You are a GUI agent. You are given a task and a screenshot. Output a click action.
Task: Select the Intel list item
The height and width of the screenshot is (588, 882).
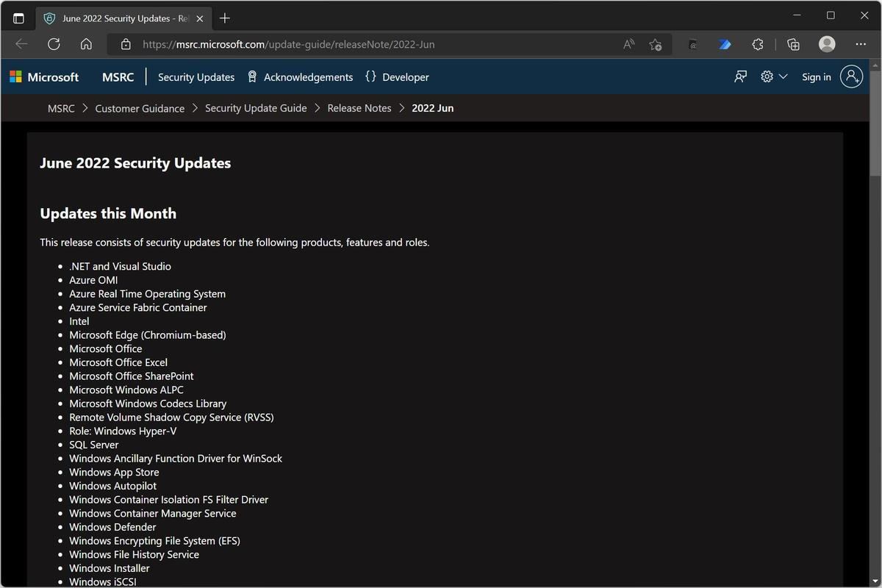[x=79, y=321]
